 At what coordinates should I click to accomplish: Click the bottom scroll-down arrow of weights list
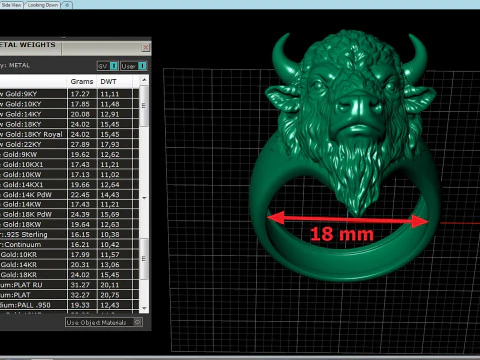click(x=144, y=308)
